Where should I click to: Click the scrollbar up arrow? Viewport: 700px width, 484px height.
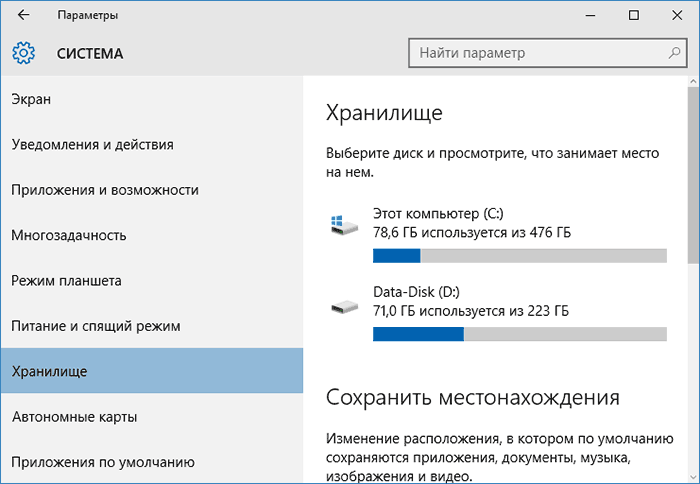(693, 82)
